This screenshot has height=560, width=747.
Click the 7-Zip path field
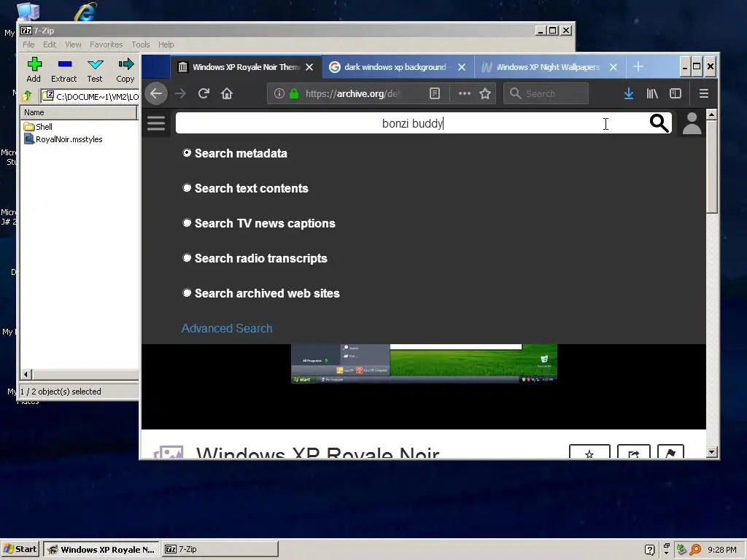(90, 97)
